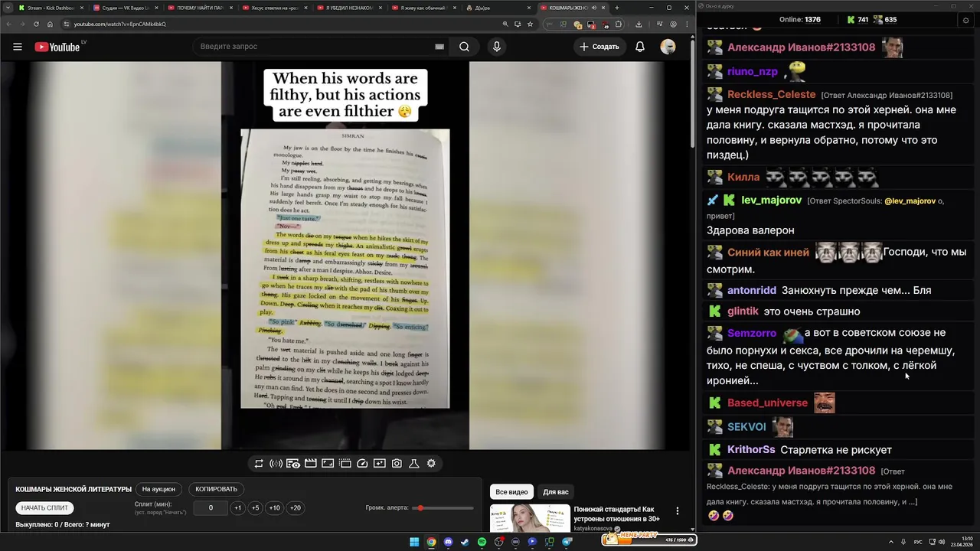This screenshot has width=980, height=551.
Task: Click username 'glintik' in chat
Action: (743, 311)
